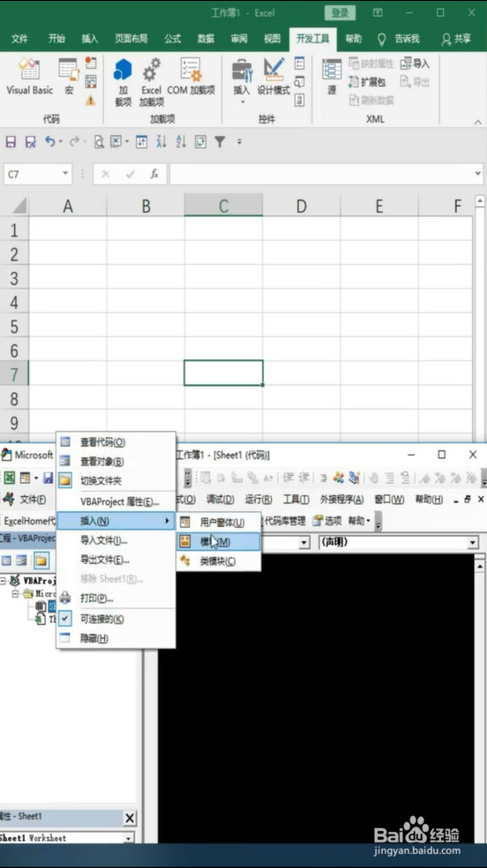Choose 查看代码(O) in context menu
Image resolution: width=487 pixels, height=868 pixels.
(x=116, y=442)
